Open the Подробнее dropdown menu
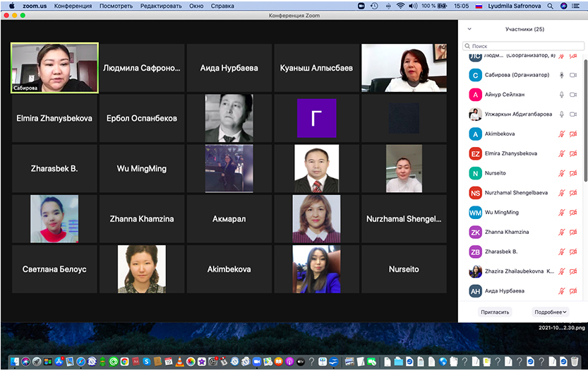Image resolution: width=588 pixels, height=371 pixels. tap(550, 312)
